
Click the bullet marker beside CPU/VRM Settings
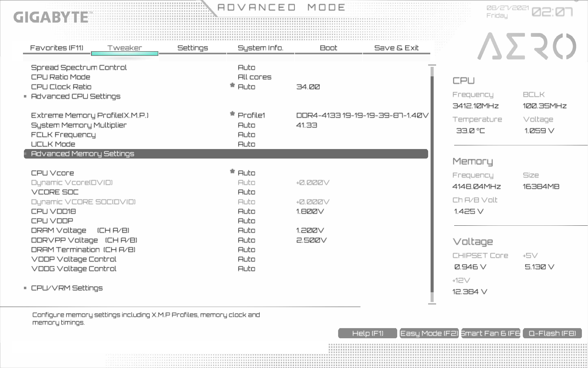(25, 288)
